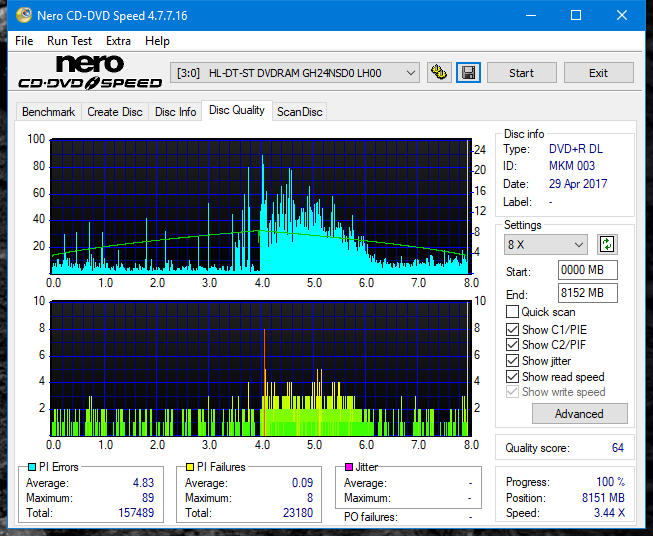Open the Help menu
This screenshot has width=653, height=536.
[x=157, y=41]
